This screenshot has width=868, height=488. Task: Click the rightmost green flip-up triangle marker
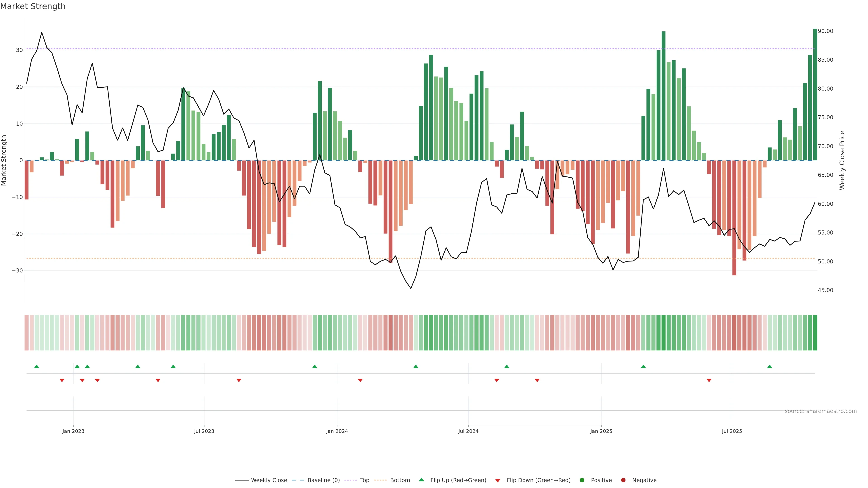(770, 366)
